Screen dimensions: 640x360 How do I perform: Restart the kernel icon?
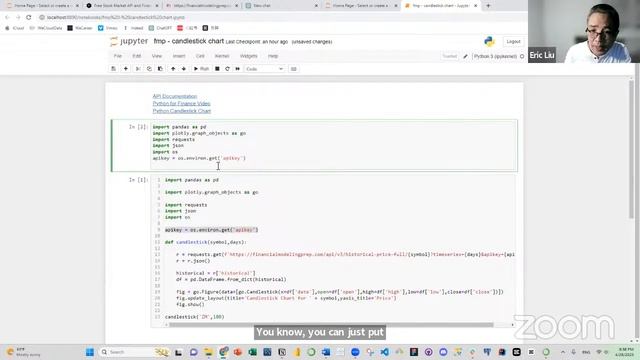[227, 69]
